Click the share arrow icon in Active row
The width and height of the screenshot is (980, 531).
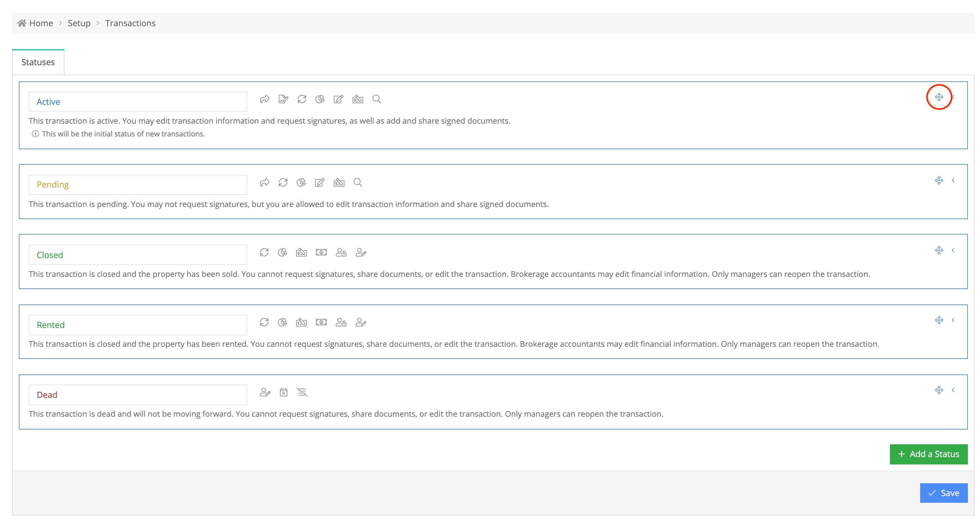tap(264, 99)
